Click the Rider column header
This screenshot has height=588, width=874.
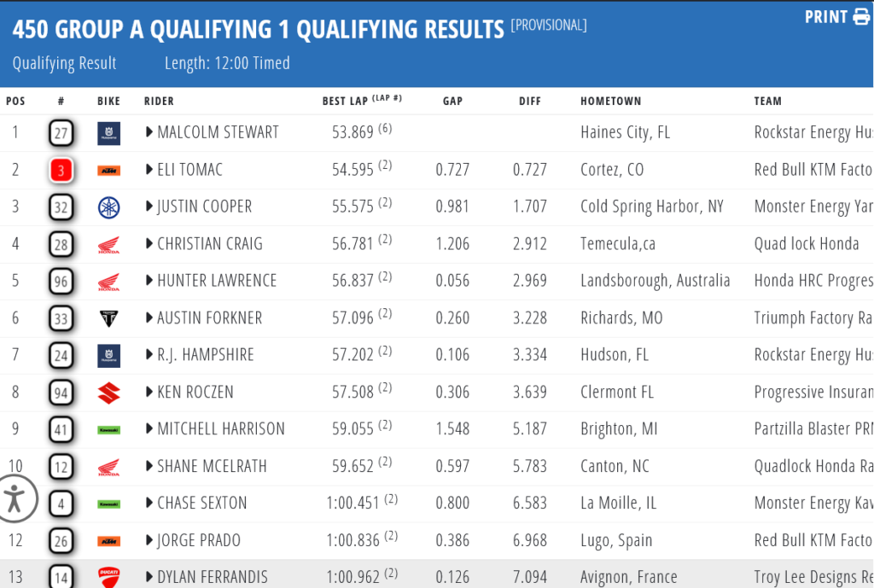pyautogui.click(x=159, y=101)
